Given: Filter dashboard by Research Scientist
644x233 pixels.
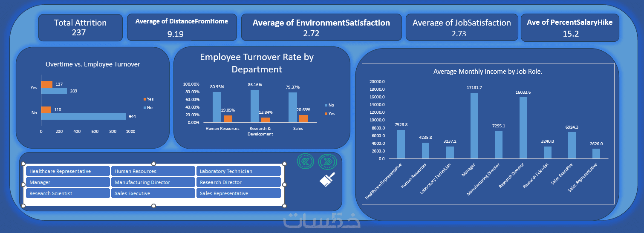Looking at the screenshot, I should 68,193.
